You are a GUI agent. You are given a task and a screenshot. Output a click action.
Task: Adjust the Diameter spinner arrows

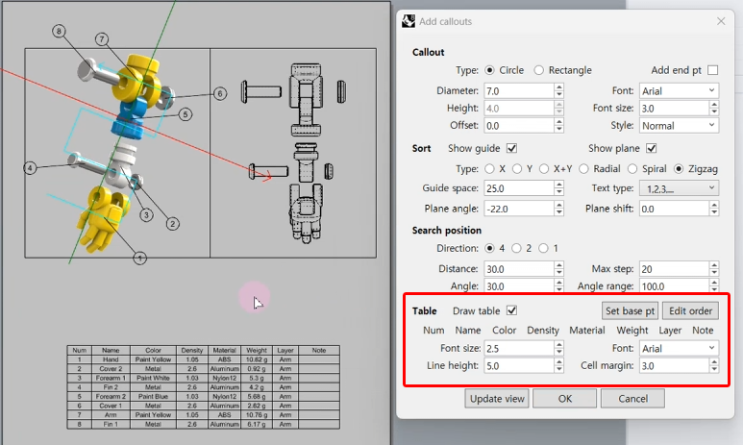[x=559, y=91]
